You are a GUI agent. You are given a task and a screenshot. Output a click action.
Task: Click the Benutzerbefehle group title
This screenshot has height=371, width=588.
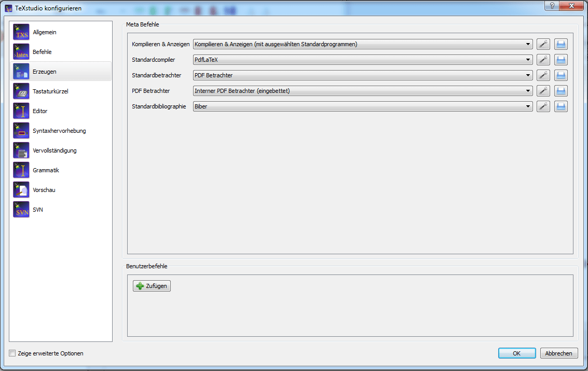pyautogui.click(x=147, y=266)
